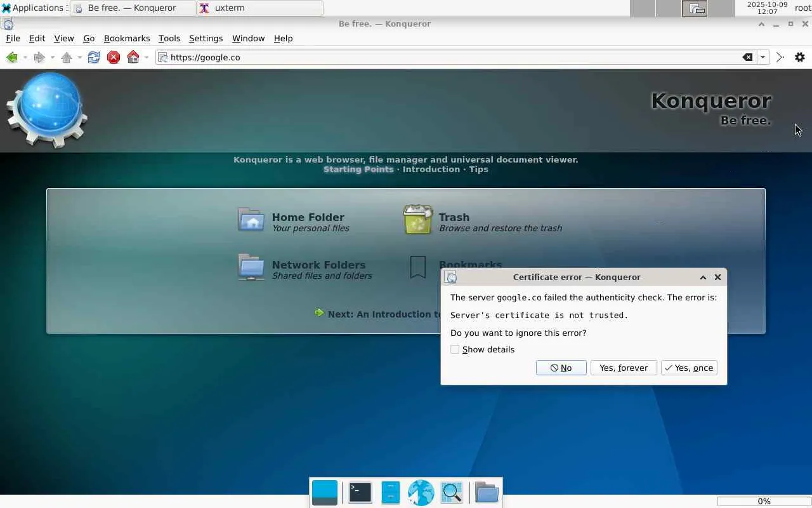Enable the Show details checkbox
This screenshot has width=812, height=508.
455,349
